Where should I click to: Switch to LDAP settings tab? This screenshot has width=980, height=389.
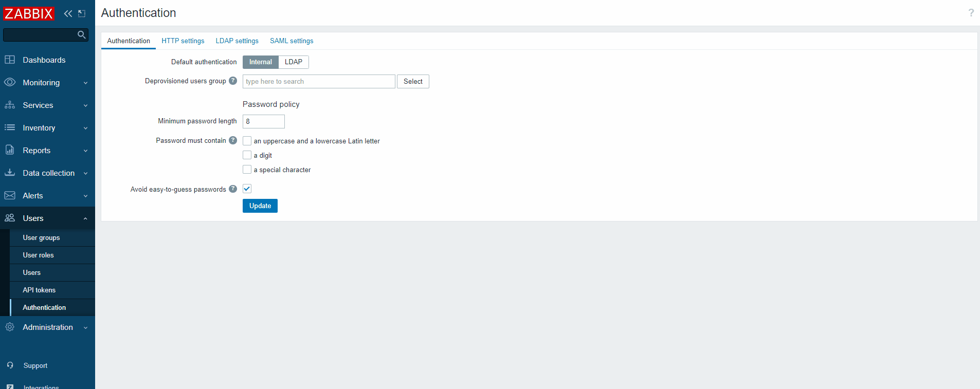pyautogui.click(x=237, y=41)
